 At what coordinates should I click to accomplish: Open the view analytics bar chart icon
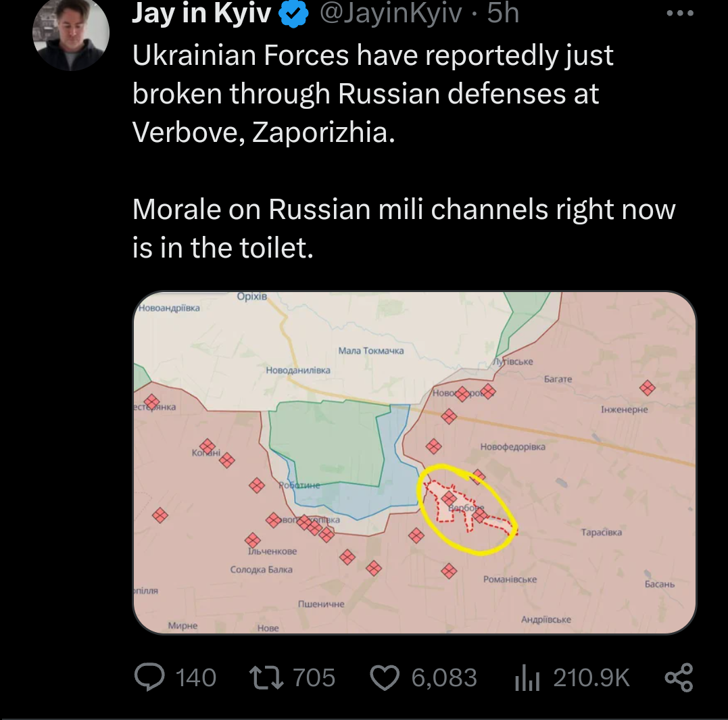[x=528, y=677]
